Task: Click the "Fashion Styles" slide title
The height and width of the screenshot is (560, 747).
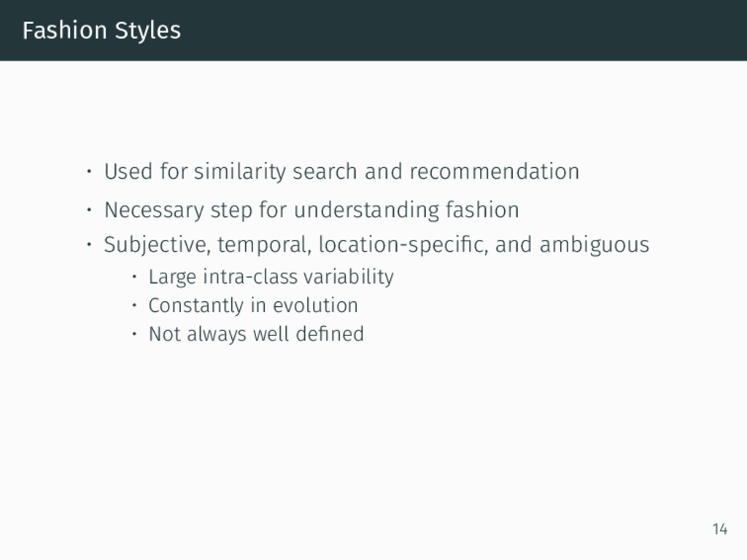Action: tap(101, 31)
